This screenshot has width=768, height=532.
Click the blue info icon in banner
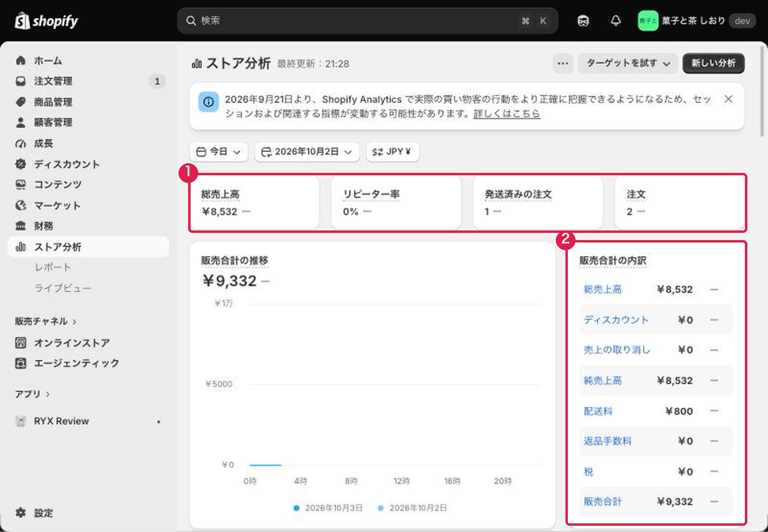tap(208, 102)
